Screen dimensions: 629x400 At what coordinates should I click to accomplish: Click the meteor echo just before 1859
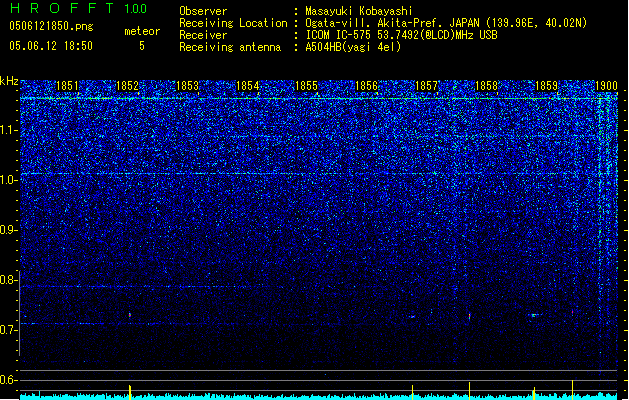(534, 315)
